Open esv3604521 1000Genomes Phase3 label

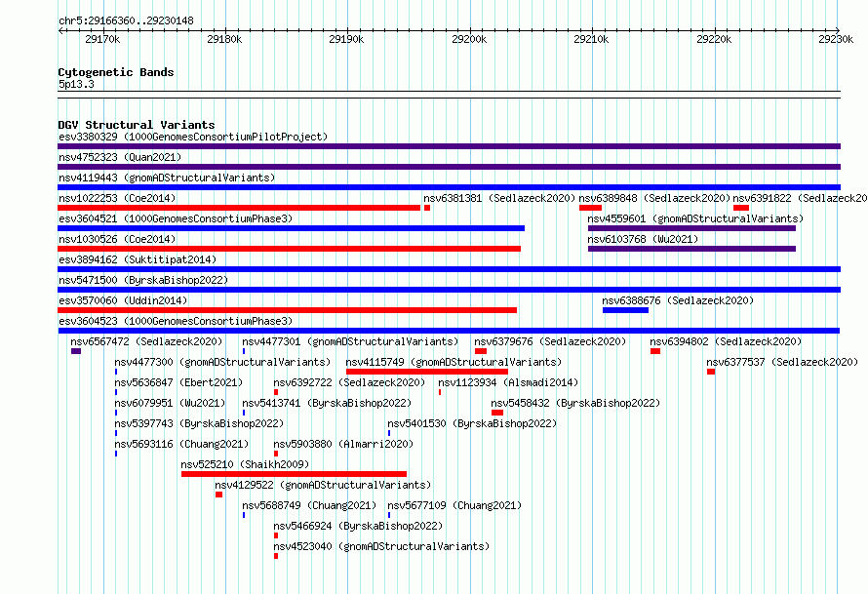point(176,218)
